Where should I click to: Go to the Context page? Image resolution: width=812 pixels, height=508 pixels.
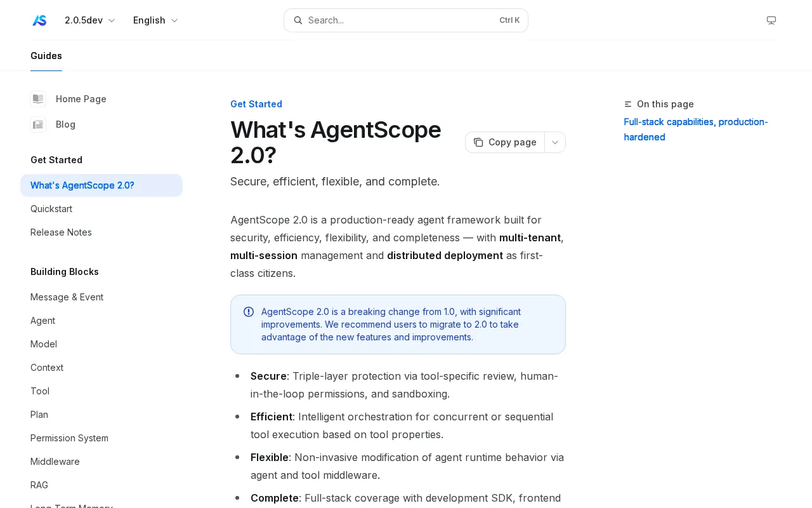(101, 368)
